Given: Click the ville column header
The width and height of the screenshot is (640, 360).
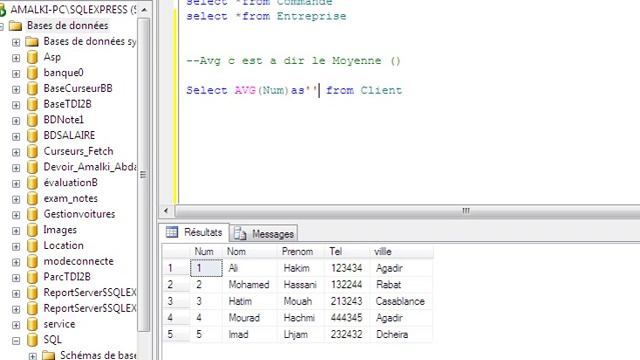Looking at the screenshot, I should coord(402,251).
